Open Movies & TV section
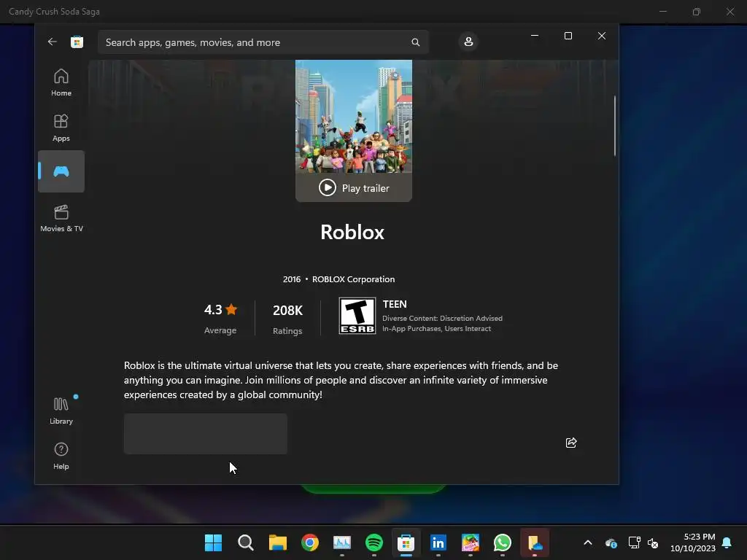This screenshot has height=560, width=747. 61,218
